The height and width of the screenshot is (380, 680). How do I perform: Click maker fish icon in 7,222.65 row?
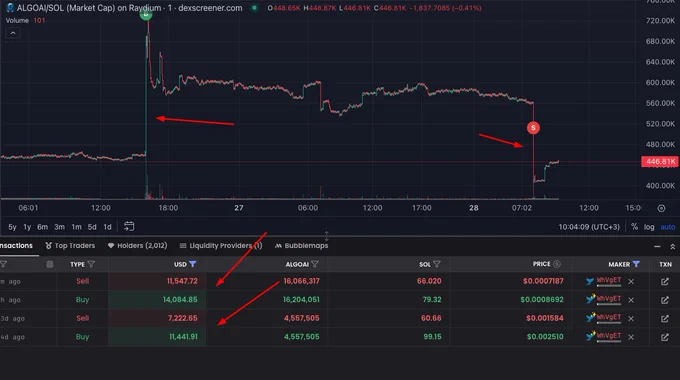(590, 318)
